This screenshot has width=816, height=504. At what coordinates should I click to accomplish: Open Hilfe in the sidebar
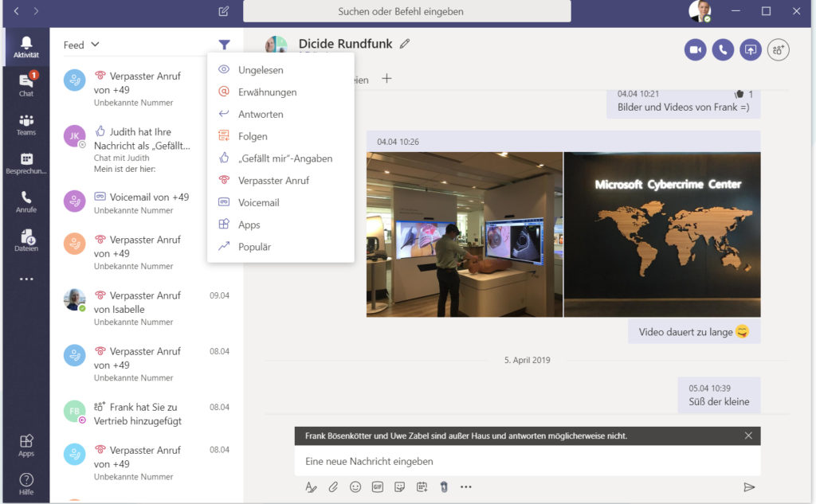[26, 484]
